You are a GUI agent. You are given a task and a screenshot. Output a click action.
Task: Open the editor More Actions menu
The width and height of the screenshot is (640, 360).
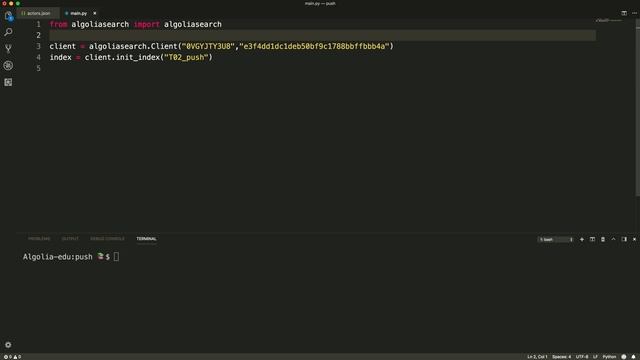pos(634,13)
